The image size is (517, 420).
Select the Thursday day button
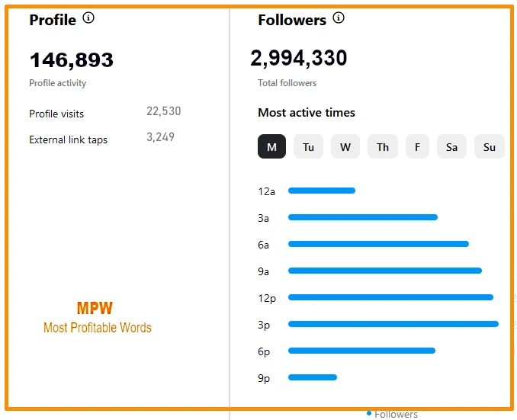click(383, 146)
